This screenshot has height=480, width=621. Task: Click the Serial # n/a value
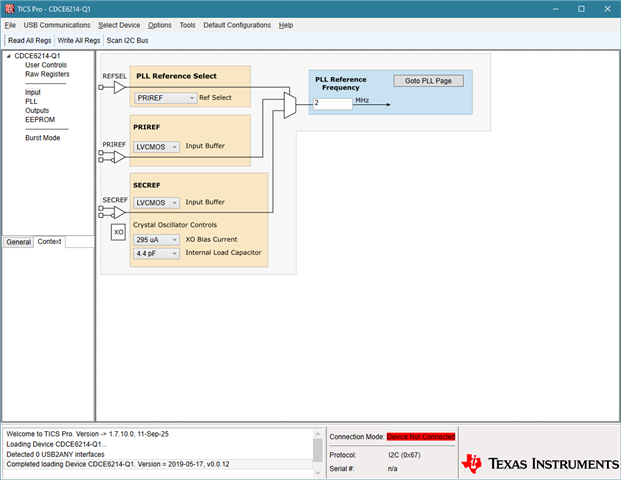point(392,469)
